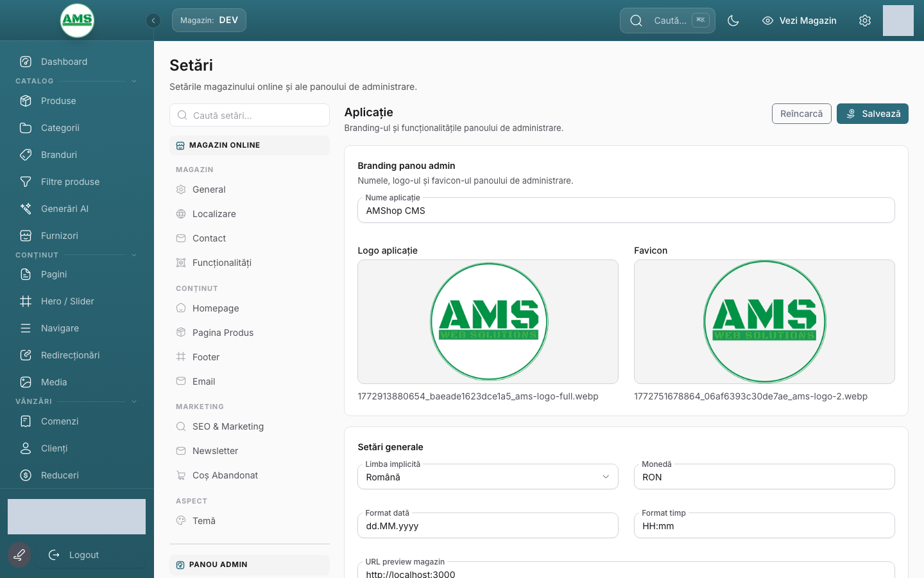Click the Filtre produse funnel icon

click(26, 182)
